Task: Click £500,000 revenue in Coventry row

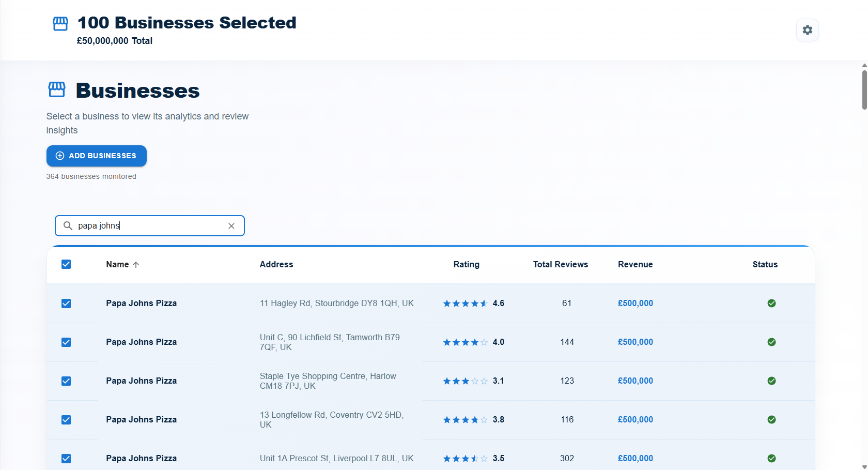Action: (x=636, y=420)
